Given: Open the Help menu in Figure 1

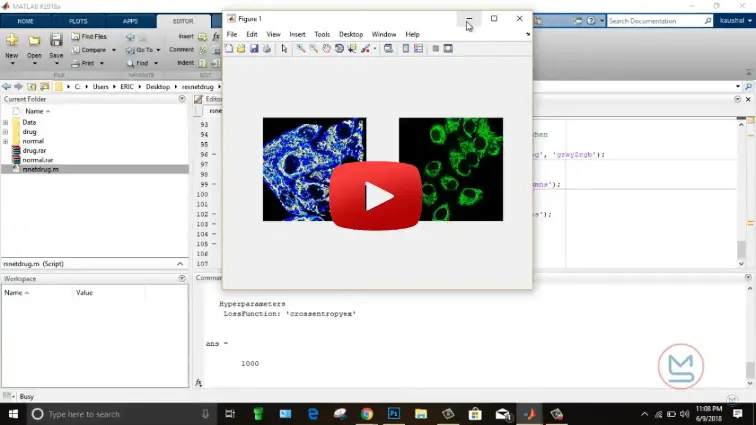Looking at the screenshot, I should tap(412, 34).
